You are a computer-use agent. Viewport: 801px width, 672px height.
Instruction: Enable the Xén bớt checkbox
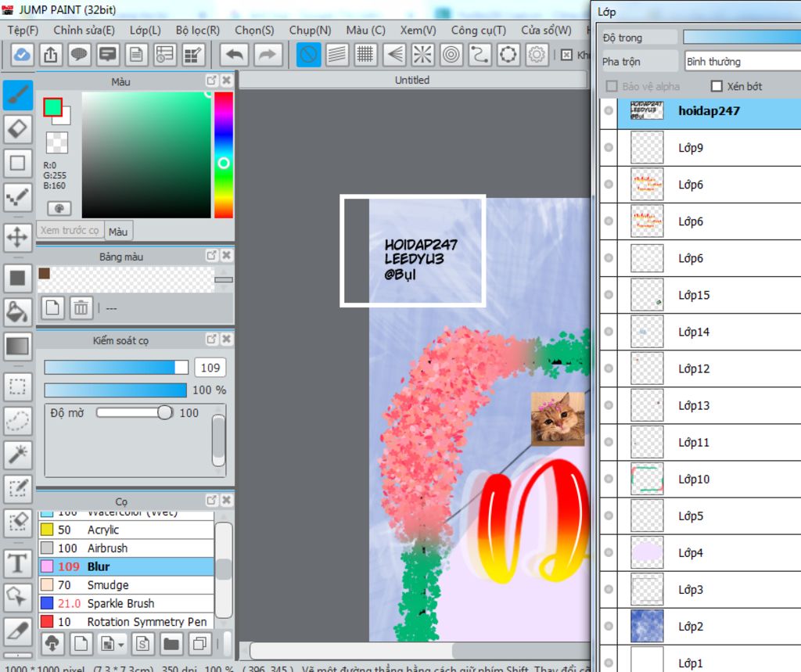point(717,86)
